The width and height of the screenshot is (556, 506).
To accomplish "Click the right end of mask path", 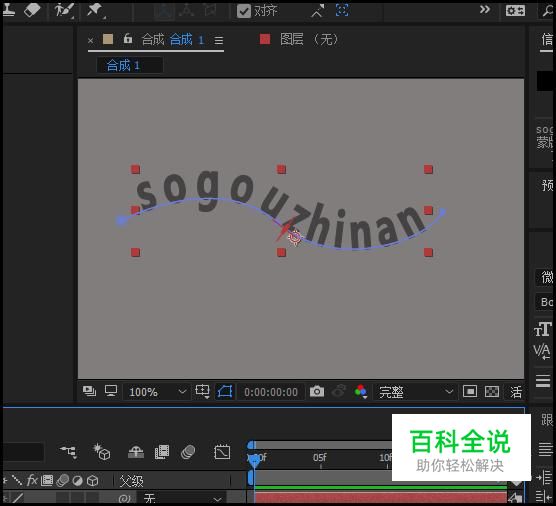I will pyautogui.click(x=443, y=212).
